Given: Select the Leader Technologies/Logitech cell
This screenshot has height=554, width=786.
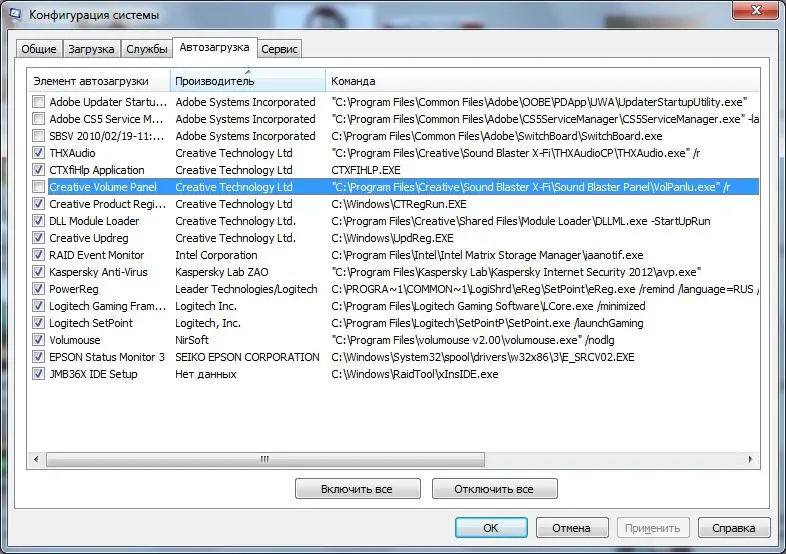Looking at the screenshot, I should [x=246, y=289].
